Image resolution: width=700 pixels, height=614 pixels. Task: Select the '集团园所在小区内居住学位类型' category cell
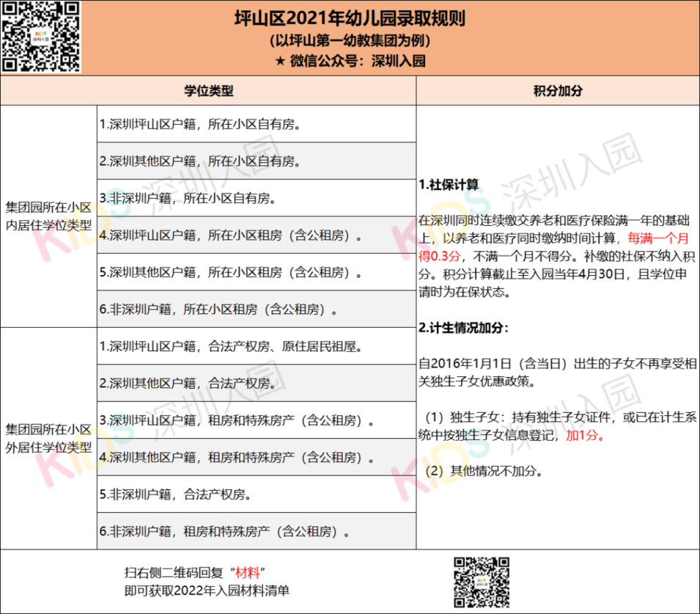[48, 216]
